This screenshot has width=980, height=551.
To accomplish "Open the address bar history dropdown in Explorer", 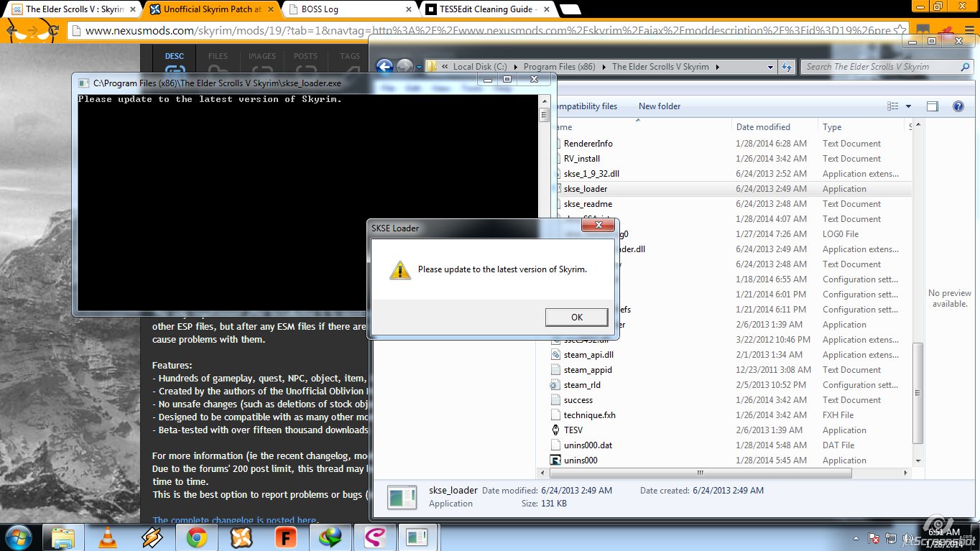I will pos(771,67).
